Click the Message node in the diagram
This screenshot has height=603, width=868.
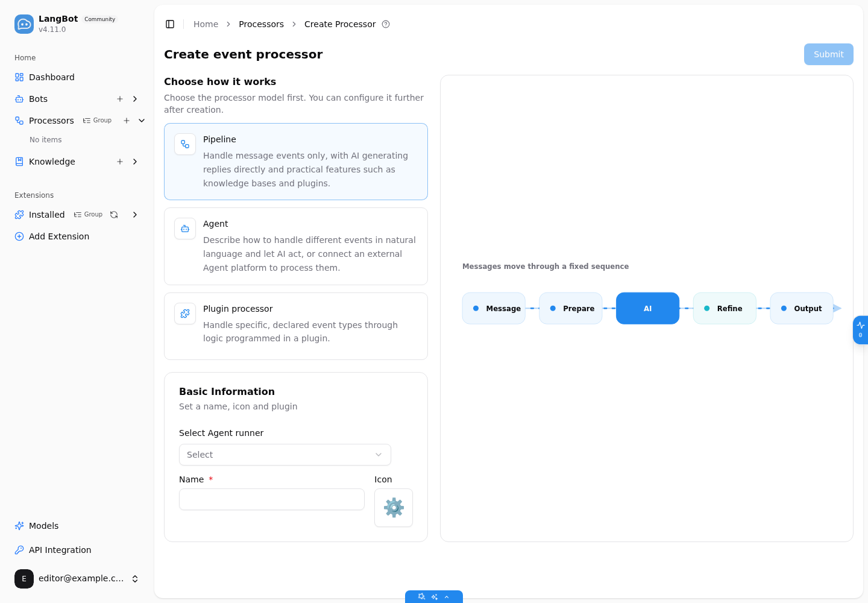[x=494, y=308]
